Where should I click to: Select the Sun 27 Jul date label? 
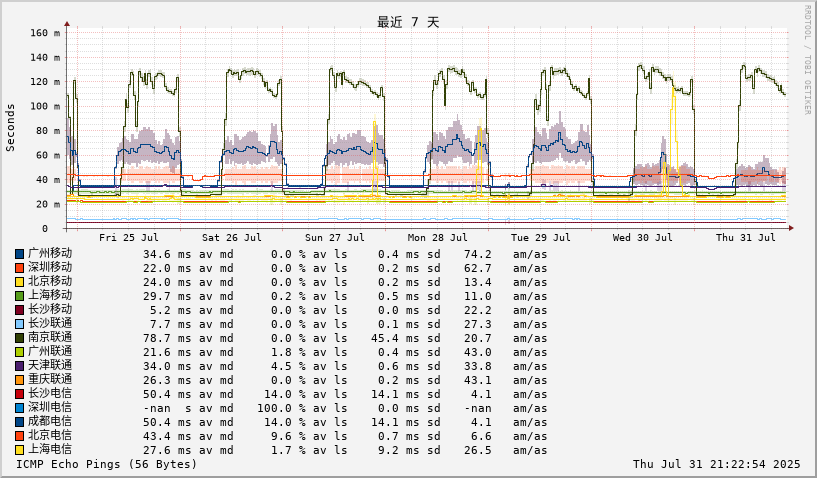pyautogui.click(x=335, y=238)
